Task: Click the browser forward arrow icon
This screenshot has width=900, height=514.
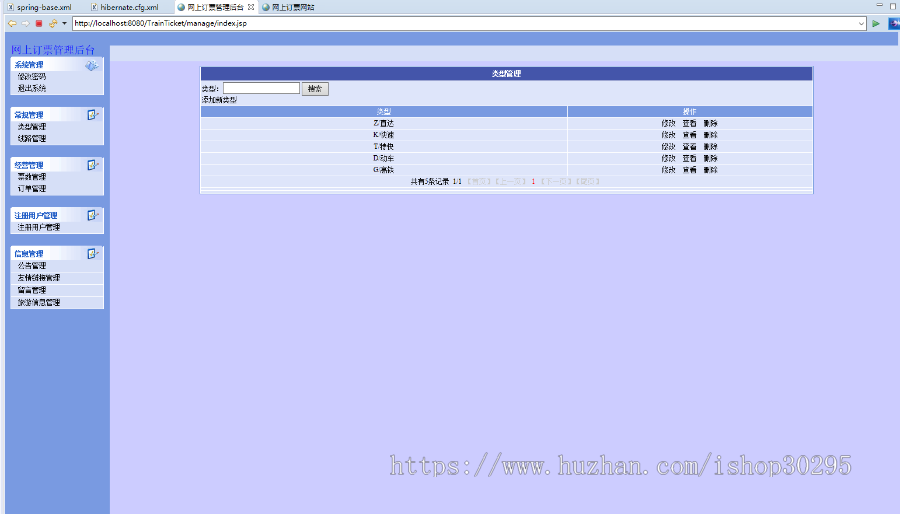Action: 25,24
